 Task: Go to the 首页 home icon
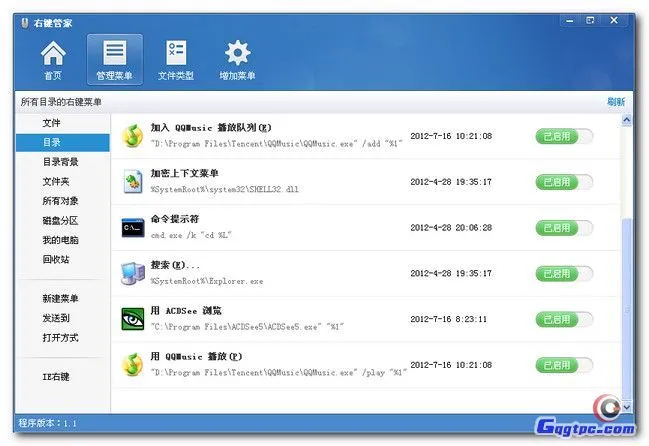pyautogui.click(x=53, y=60)
